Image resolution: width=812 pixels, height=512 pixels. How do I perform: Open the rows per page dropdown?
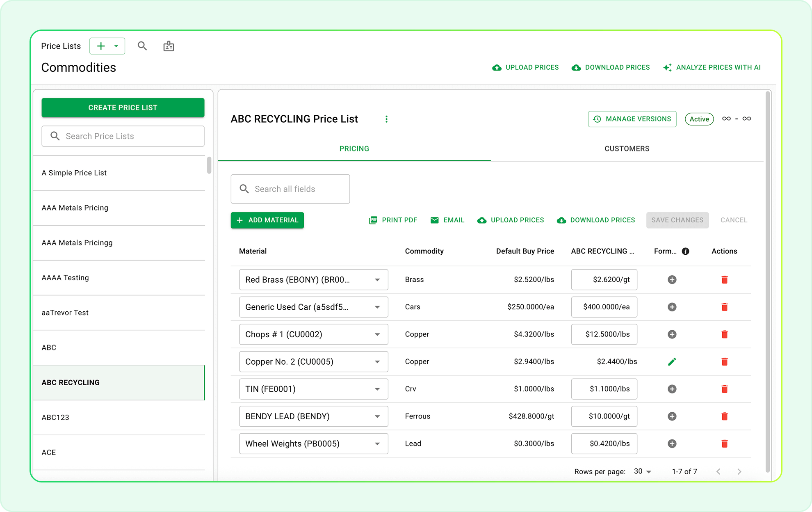tap(643, 471)
